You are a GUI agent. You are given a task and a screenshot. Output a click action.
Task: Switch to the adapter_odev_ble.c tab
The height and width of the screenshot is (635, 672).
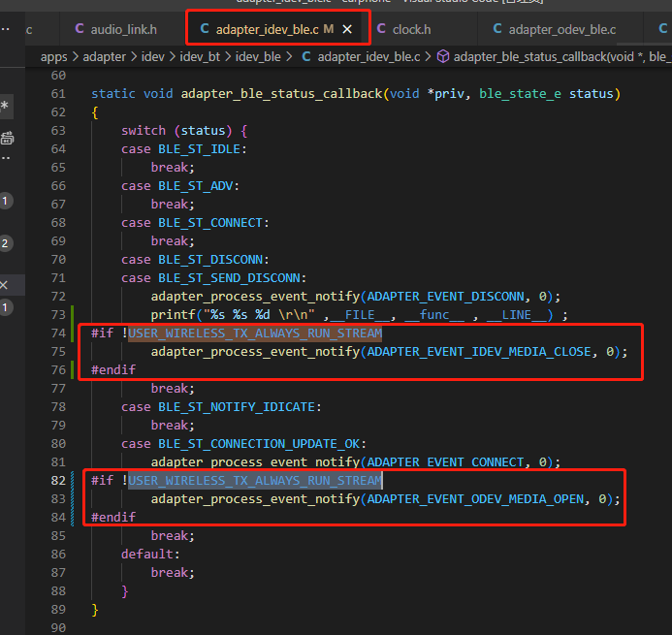pyautogui.click(x=561, y=29)
